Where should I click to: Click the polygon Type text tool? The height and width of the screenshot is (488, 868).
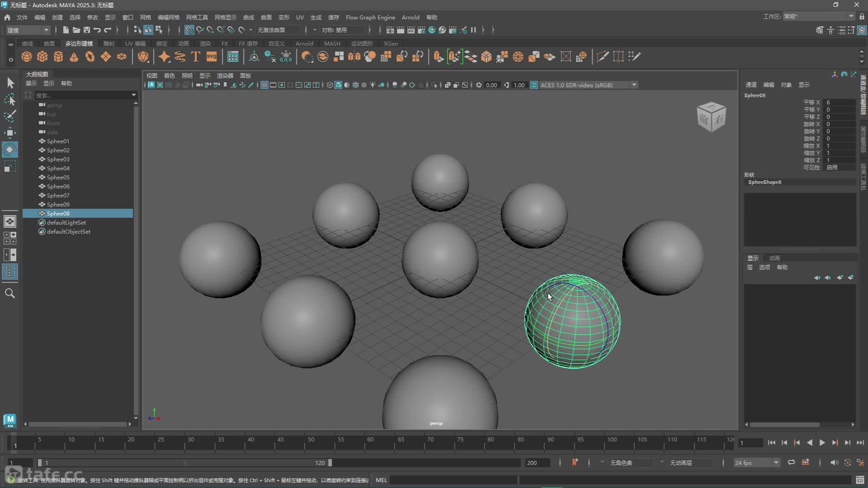point(196,56)
